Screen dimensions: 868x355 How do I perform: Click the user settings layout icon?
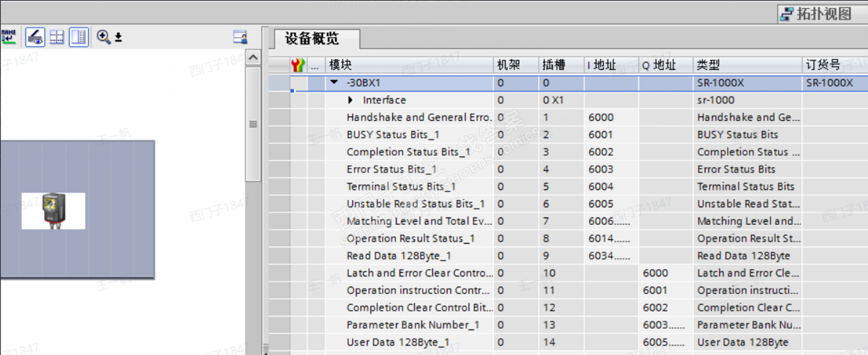point(240,37)
